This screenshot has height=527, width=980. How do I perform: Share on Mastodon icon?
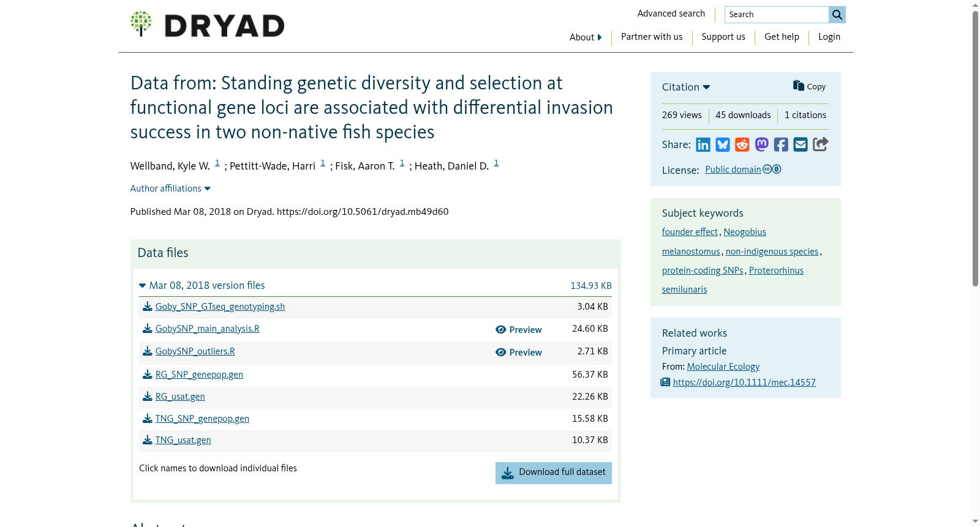pos(762,144)
